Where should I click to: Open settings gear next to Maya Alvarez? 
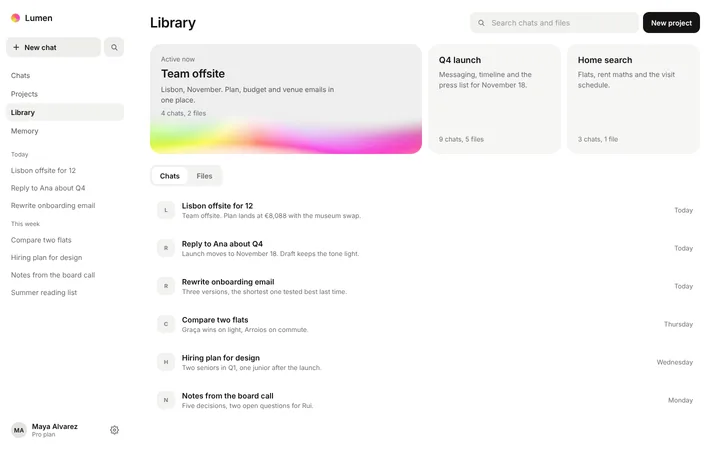(114, 430)
